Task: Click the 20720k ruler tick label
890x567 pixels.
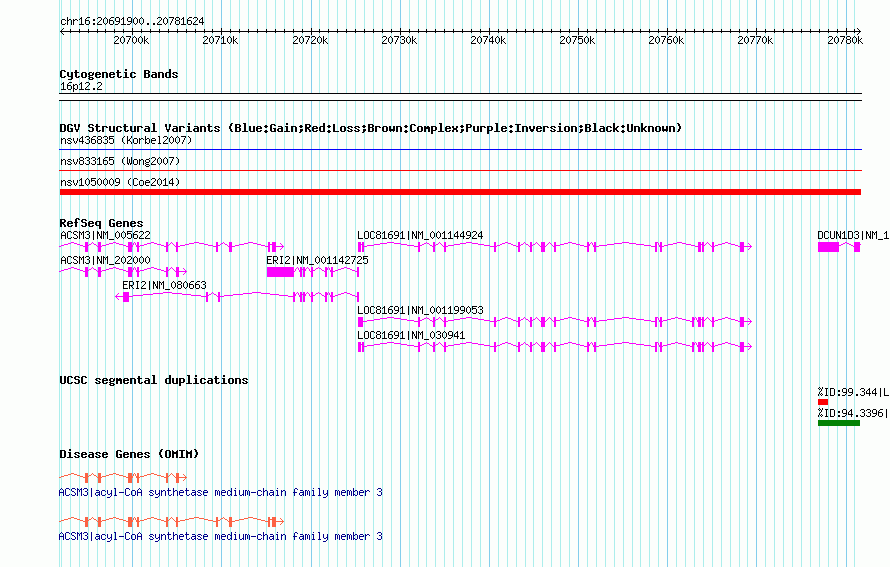Action: pyautogui.click(x=310, y=40)
